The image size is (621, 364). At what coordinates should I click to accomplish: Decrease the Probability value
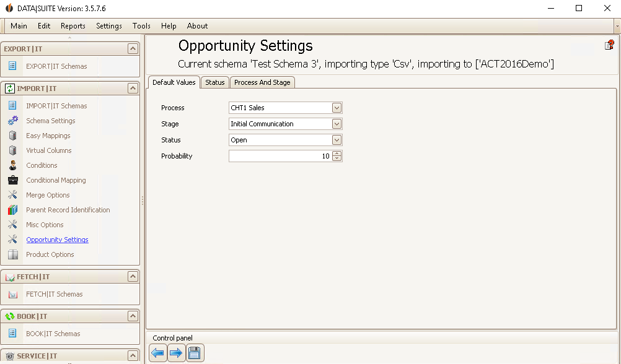pos(337,158)
